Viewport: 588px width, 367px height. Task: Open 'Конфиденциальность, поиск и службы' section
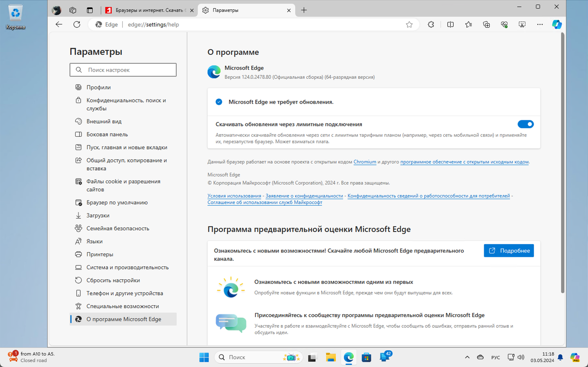(x=123, y=104)
